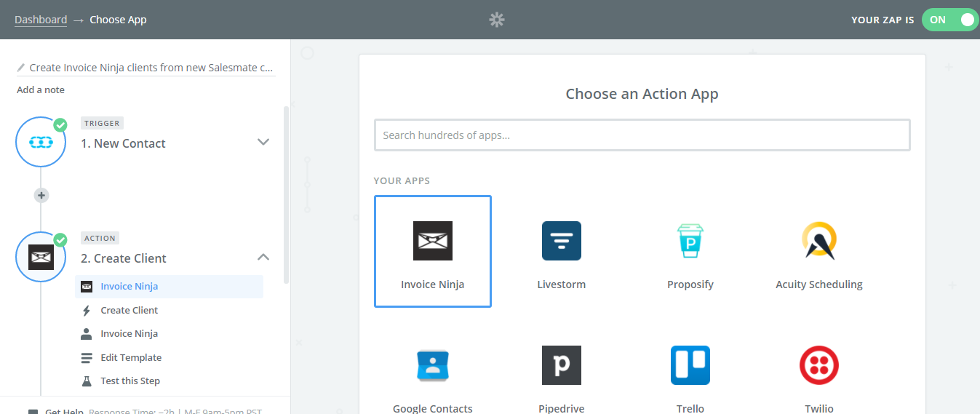Click the flask Test this Step icon
Screen dimensions: 980x414
pos(87,381)
